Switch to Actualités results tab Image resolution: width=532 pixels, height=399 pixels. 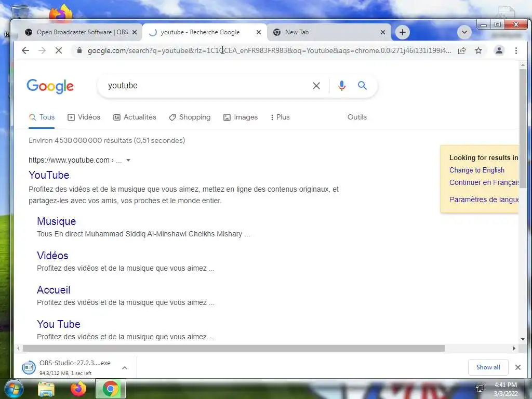pyautogui.click(x=135, y=117)
